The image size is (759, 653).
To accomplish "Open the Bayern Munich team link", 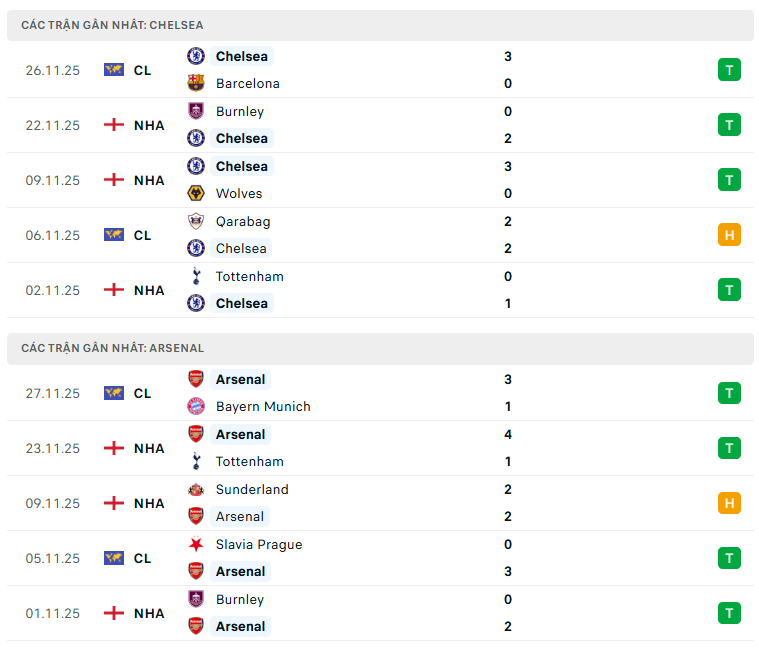I will pos(263,407).
